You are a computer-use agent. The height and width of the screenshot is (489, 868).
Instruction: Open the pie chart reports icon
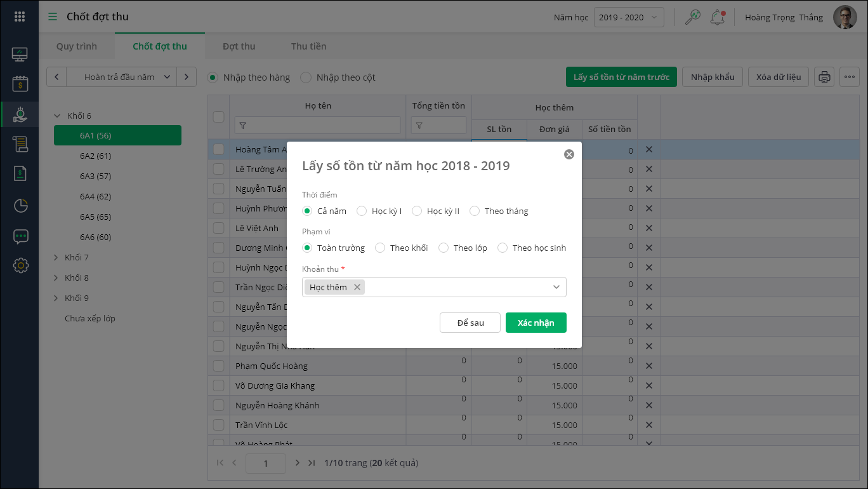pyautogui.click(x=20, y=206)
